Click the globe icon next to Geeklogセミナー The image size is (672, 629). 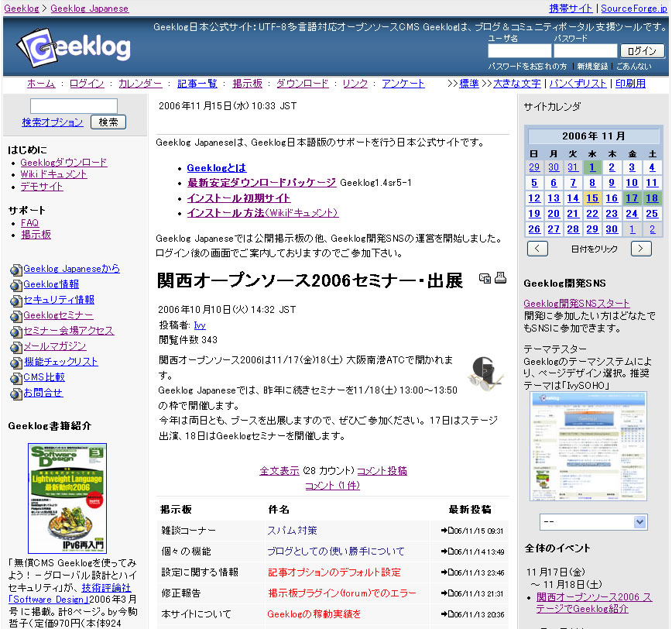click(x=16, y=316)
